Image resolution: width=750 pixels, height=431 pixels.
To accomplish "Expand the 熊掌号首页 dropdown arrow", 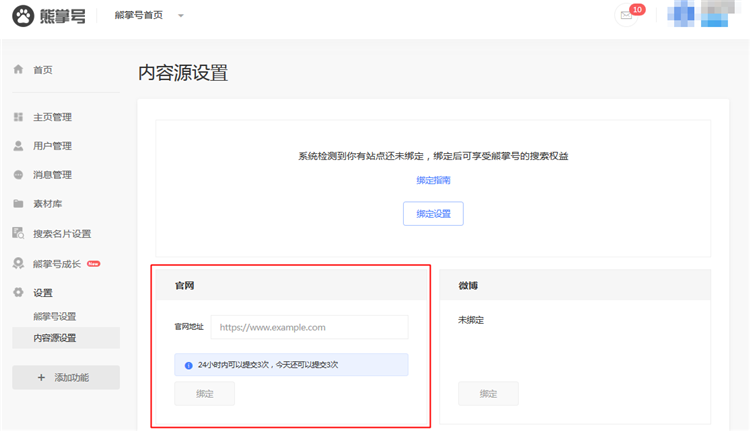I will (x=181, y=17).
